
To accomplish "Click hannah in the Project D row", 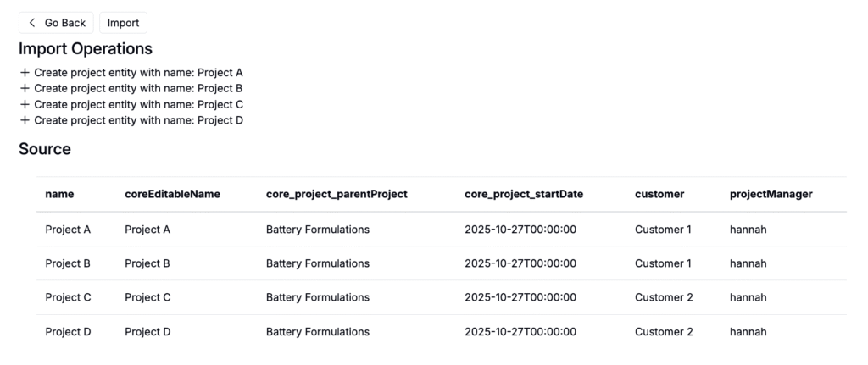I will coord(748,332).
